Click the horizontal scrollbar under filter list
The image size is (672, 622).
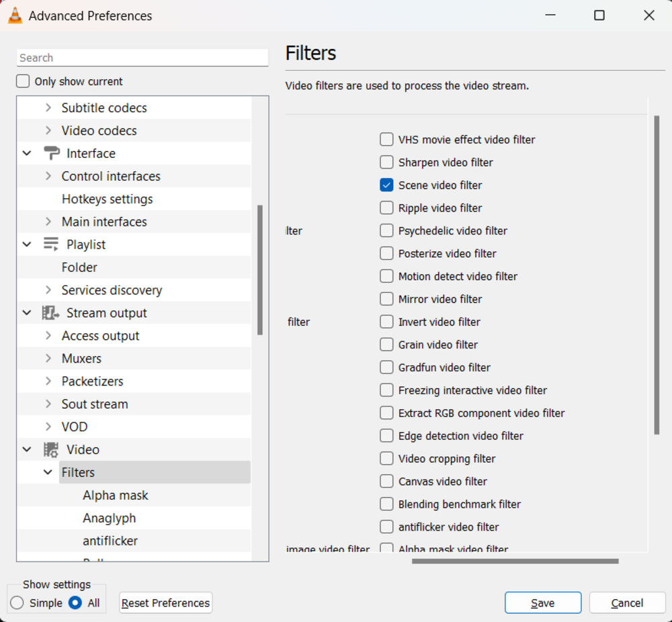click(515, 561)
